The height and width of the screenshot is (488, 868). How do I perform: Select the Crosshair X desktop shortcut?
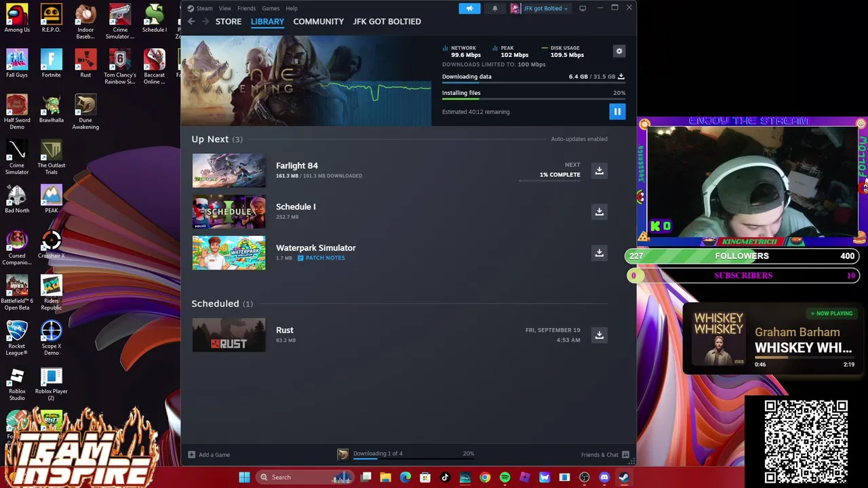point(51,245)
